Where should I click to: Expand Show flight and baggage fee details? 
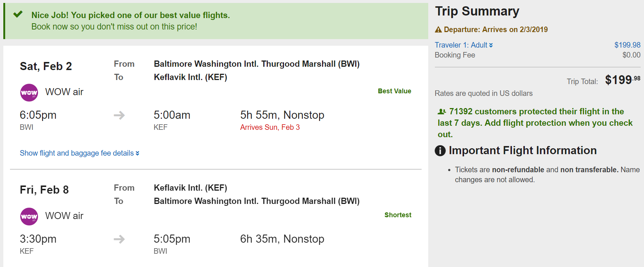[x=79, y=153]
